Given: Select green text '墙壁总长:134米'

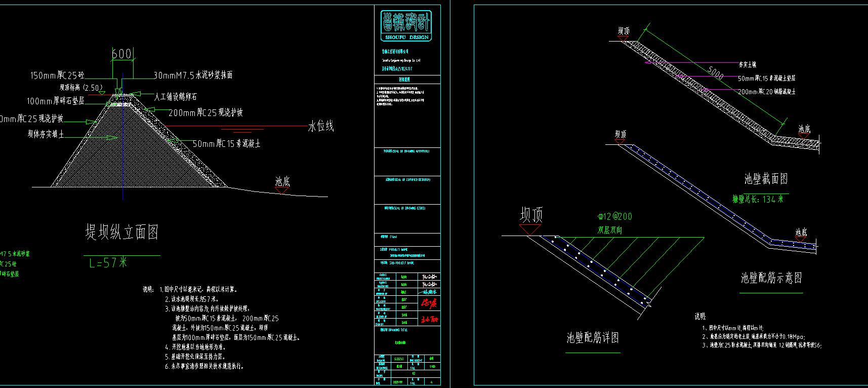Looking at the screenshot, I should [x=758, y=199].
